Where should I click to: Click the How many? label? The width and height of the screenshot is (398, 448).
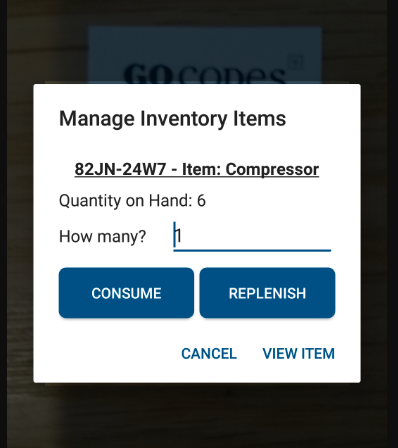[103, 236]
